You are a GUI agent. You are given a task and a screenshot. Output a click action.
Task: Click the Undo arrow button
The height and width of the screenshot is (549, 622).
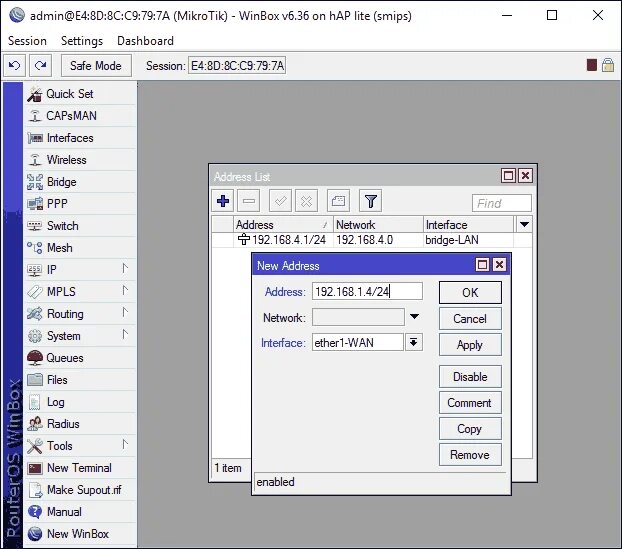pos(15,65)
